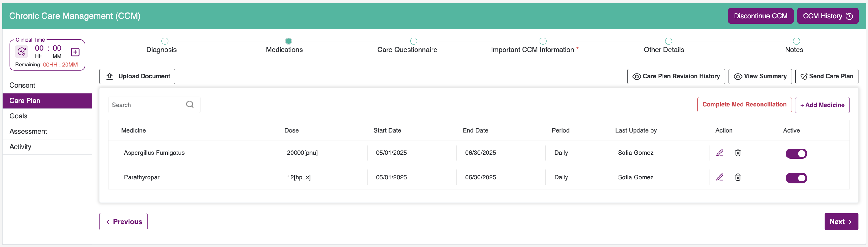Click the Add Medicine button
The width and height of the screenshot is (868, 247).
click(x=822, y=105)
